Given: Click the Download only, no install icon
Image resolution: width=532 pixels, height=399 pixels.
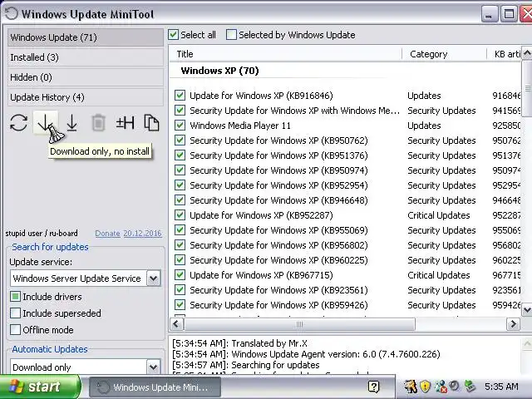Looking at the screenshot, I should (x=45, y=123).
